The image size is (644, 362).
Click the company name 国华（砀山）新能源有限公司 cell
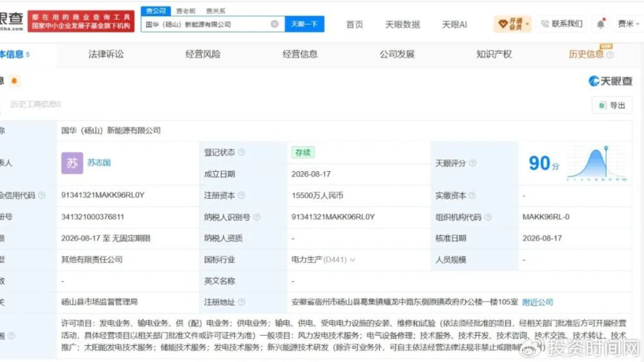(111, 131)
